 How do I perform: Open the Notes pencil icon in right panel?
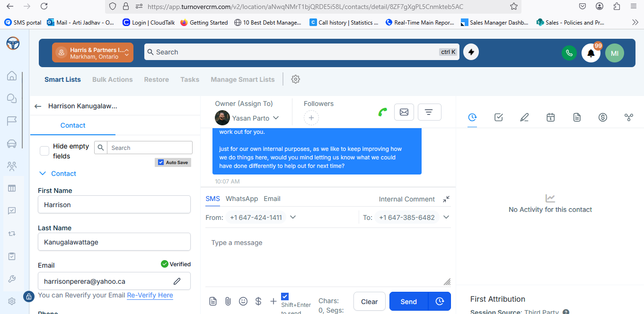tap(524, 117)
